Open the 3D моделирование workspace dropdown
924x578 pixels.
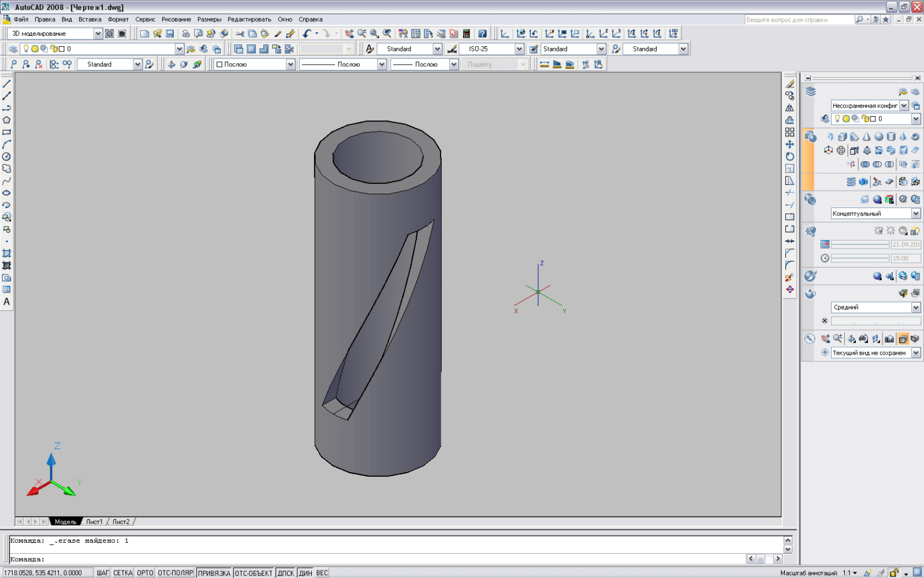click(x=98, y=34)
